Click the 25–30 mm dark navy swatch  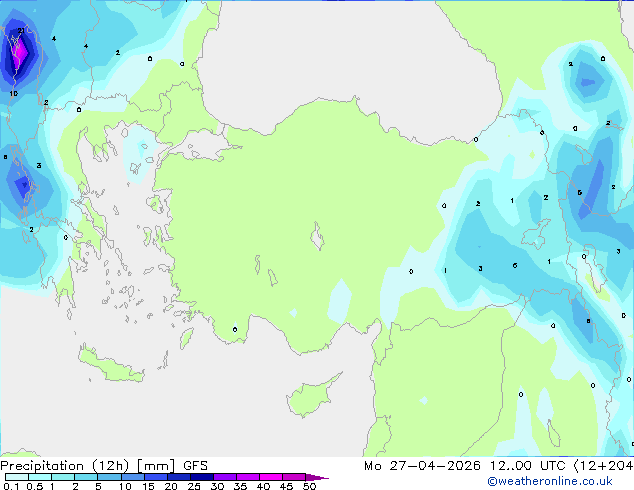(x=202, y=477)
